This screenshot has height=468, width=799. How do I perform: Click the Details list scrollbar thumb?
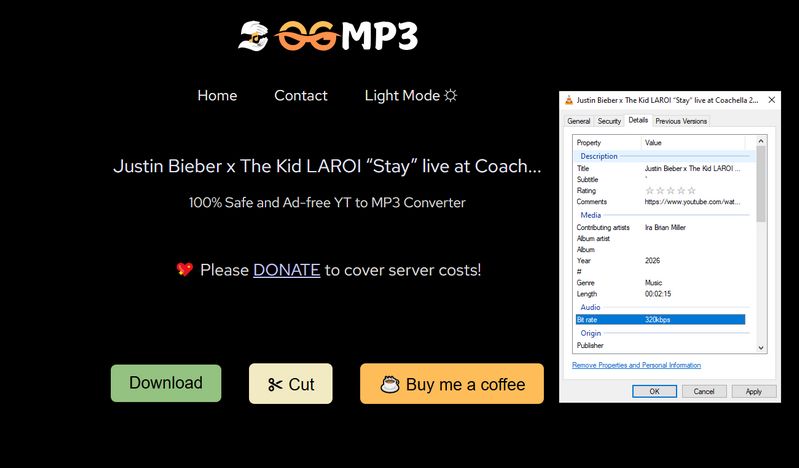761,184
